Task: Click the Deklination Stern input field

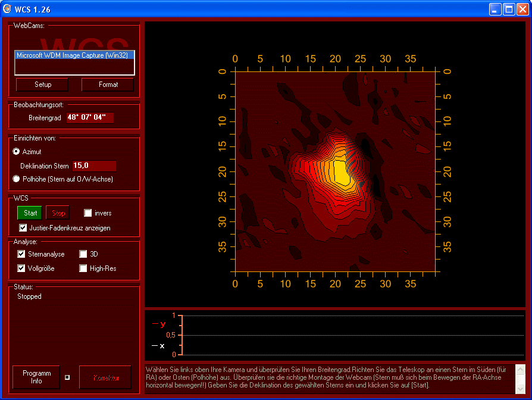Action: pyautogui.click(x=94, y=165)
